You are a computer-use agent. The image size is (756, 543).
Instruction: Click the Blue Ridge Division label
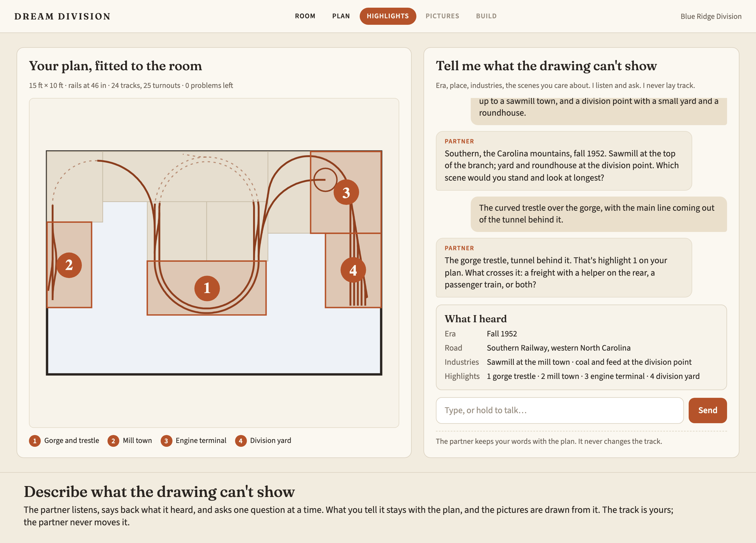[711, 16]
